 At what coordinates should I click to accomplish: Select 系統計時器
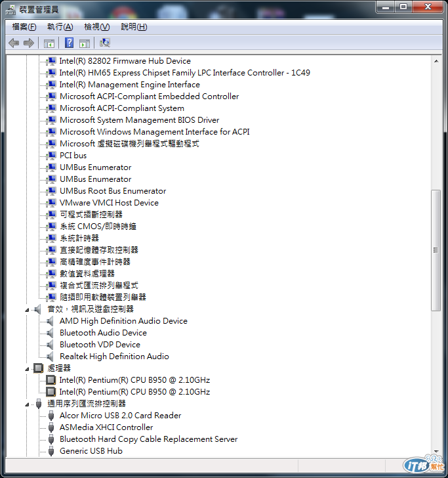pos(79,238)
